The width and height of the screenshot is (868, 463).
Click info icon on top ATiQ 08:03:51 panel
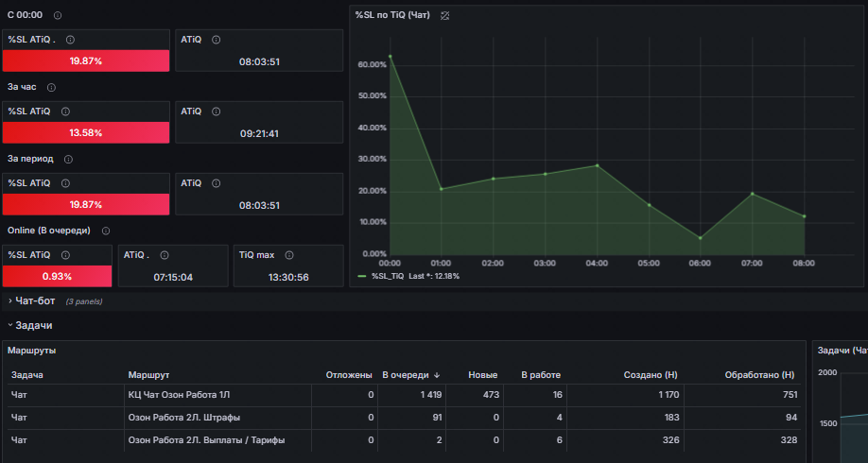point(216,40)
